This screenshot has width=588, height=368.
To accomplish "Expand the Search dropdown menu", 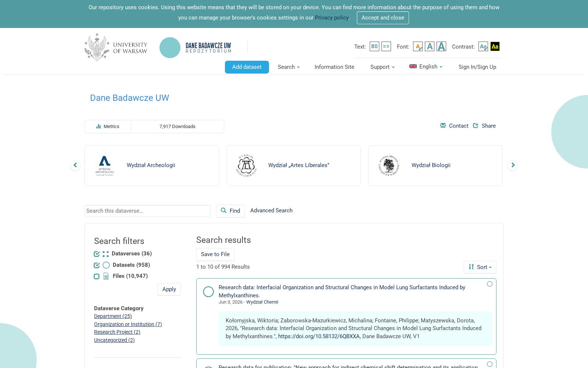I will (x=289, y=67).
